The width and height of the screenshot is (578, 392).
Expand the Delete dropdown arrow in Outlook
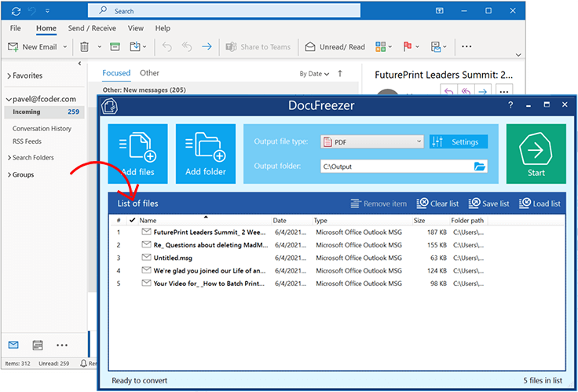99,47
